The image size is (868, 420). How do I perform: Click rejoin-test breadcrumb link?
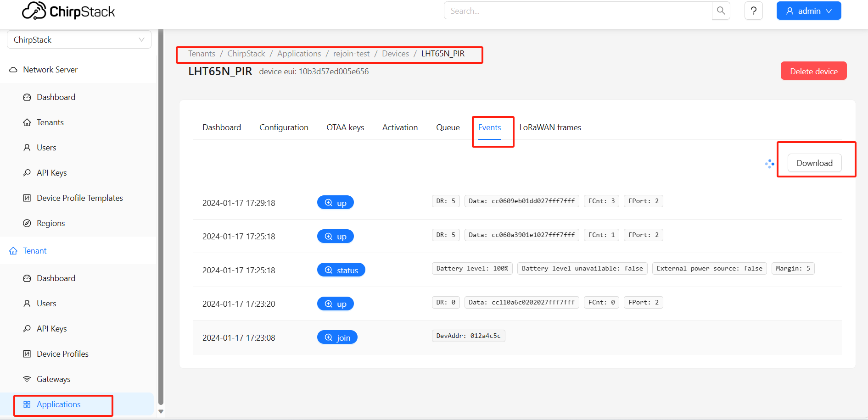coord(351,54)
